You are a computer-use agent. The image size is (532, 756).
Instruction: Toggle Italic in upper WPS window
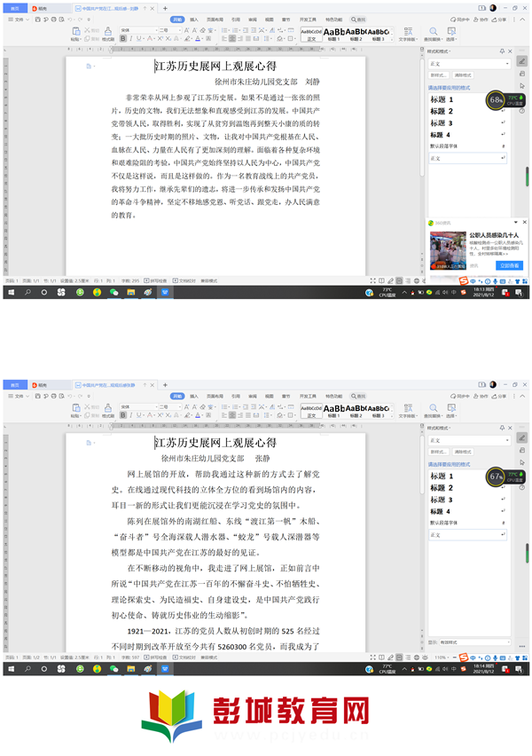[131, 38]
